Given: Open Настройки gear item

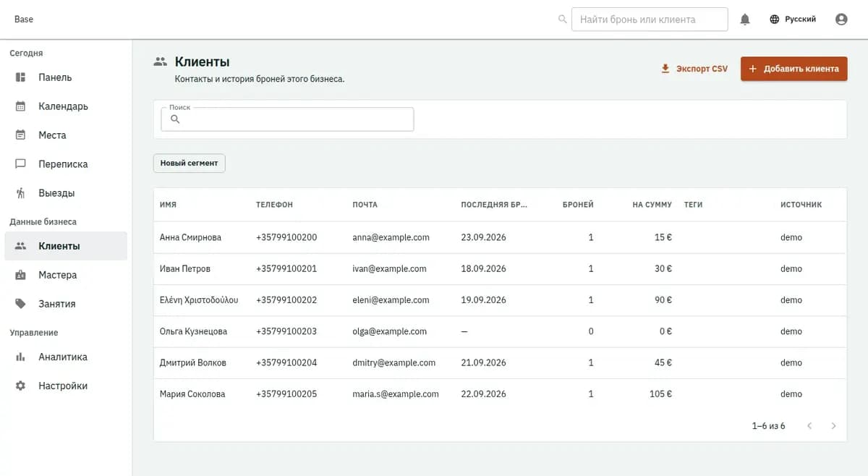Looking at the screenshot, I should (x=66, y=386).
